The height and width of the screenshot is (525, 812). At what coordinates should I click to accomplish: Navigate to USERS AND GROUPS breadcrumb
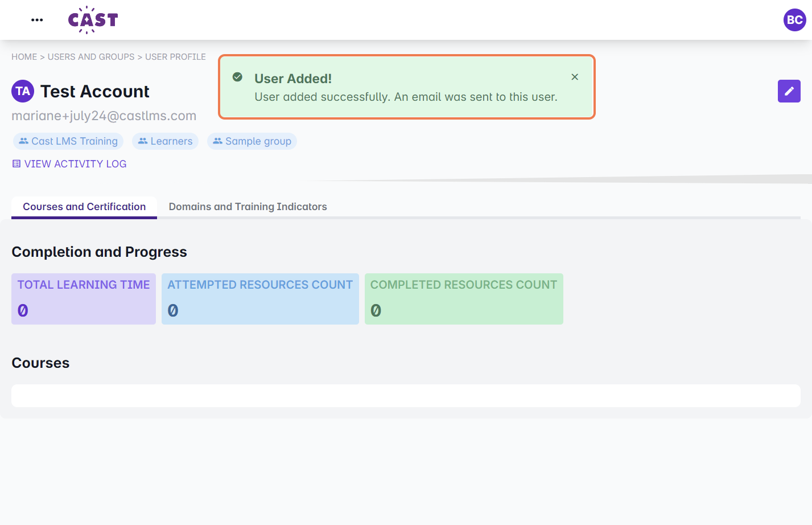pos(91,57)
